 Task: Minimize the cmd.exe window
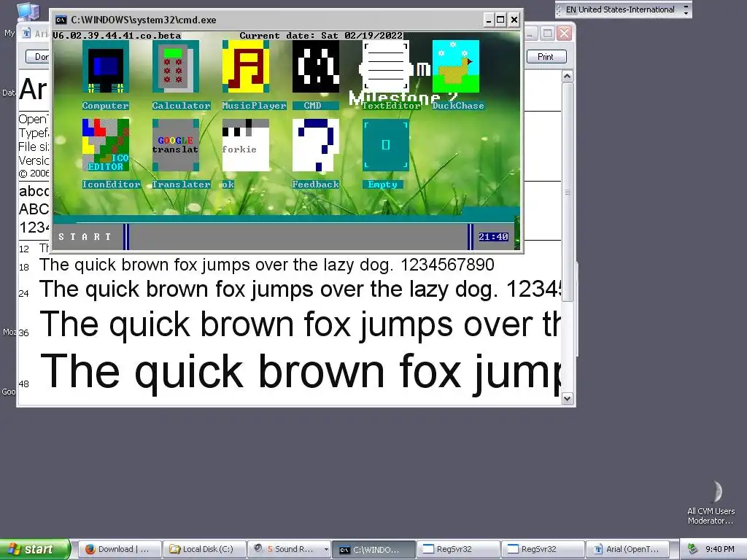pos(489,20)
